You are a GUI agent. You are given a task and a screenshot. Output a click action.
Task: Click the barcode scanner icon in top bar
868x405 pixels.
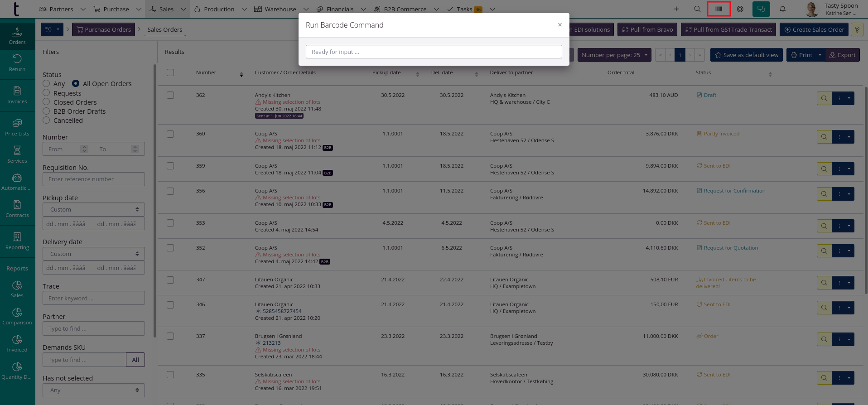[719, 9]
